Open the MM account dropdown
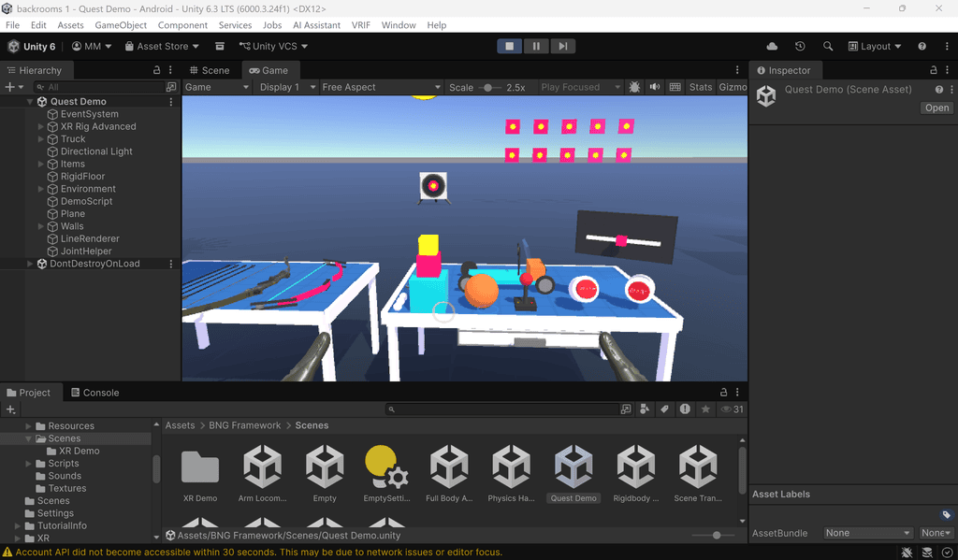958x560 pixels. (92, 47)
